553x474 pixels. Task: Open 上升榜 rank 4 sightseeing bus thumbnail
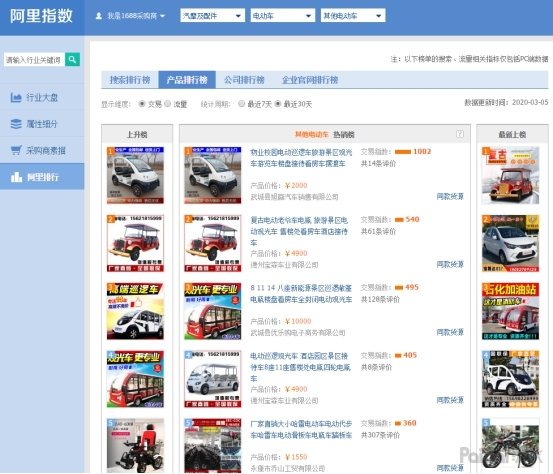135,379
